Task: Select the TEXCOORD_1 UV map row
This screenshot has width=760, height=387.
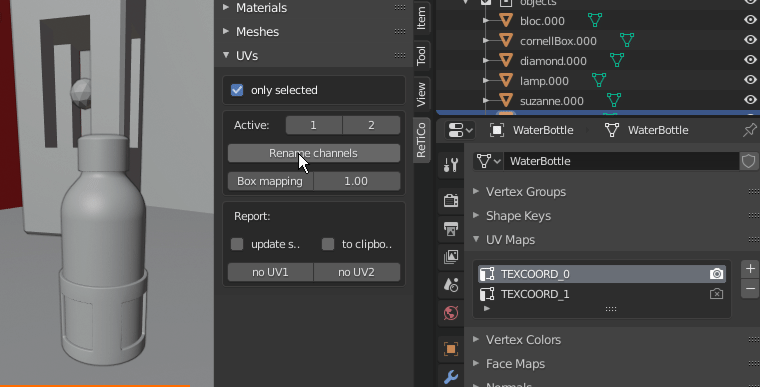Action: (x=602, y=294)
